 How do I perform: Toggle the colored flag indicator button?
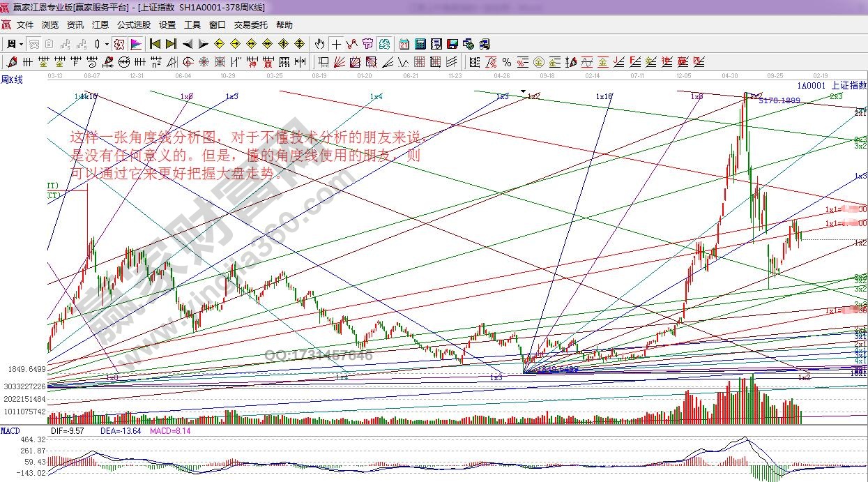coord(135,44)
